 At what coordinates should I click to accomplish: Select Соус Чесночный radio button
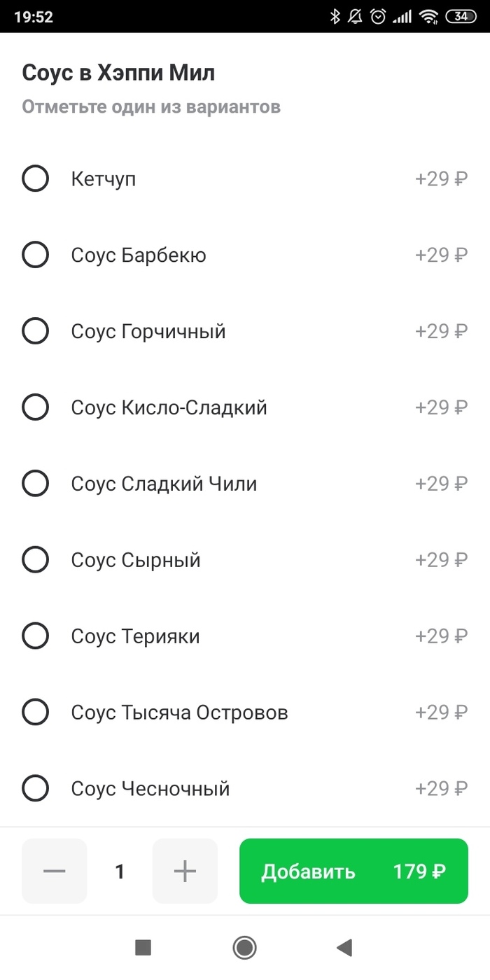[35, 789]
